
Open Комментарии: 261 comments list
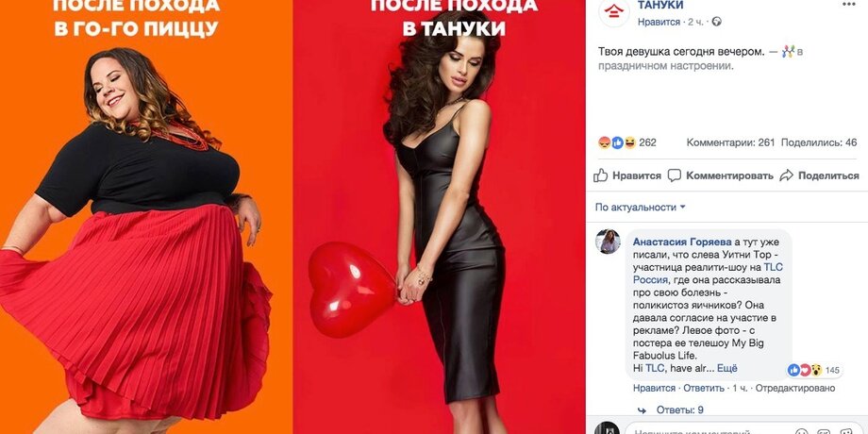point(730,142)
